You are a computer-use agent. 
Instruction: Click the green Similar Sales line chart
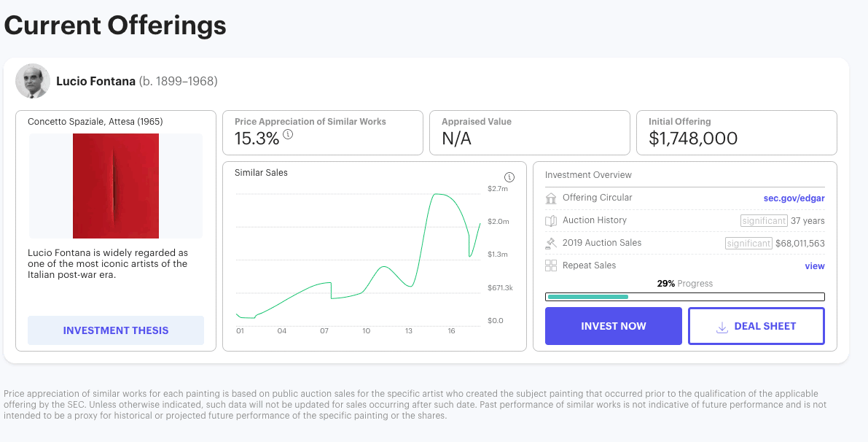[358, 256]
